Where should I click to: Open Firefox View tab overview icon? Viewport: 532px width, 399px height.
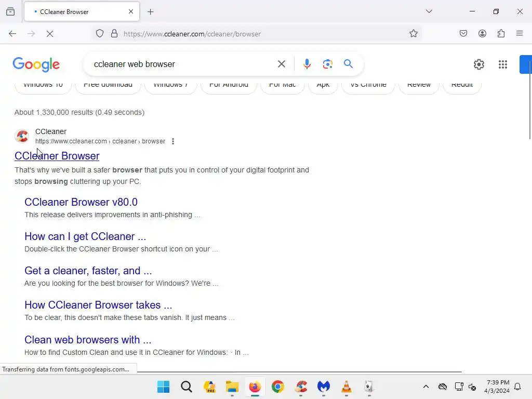[10, 11]
